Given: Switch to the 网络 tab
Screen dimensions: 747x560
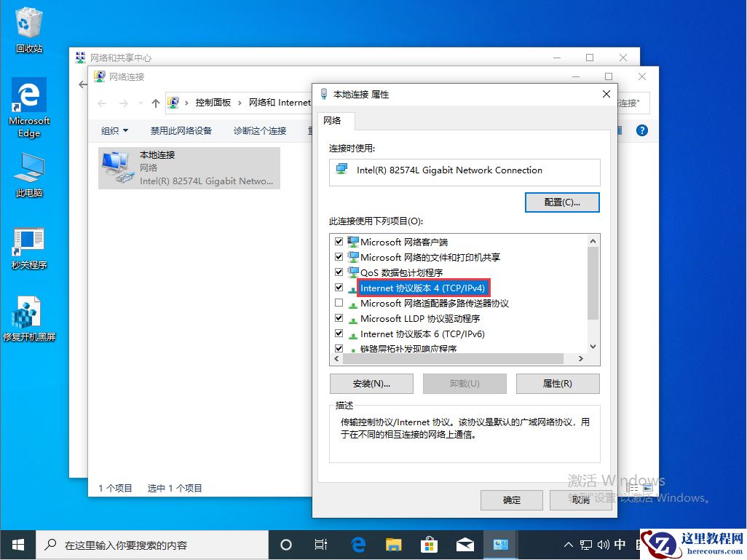Looking at the screenshot, I should [334, 121].
